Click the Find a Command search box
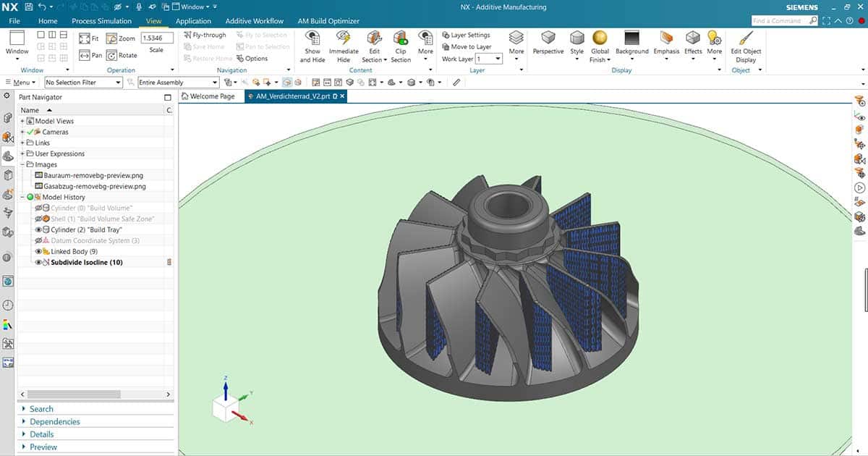 pos(786,21)
